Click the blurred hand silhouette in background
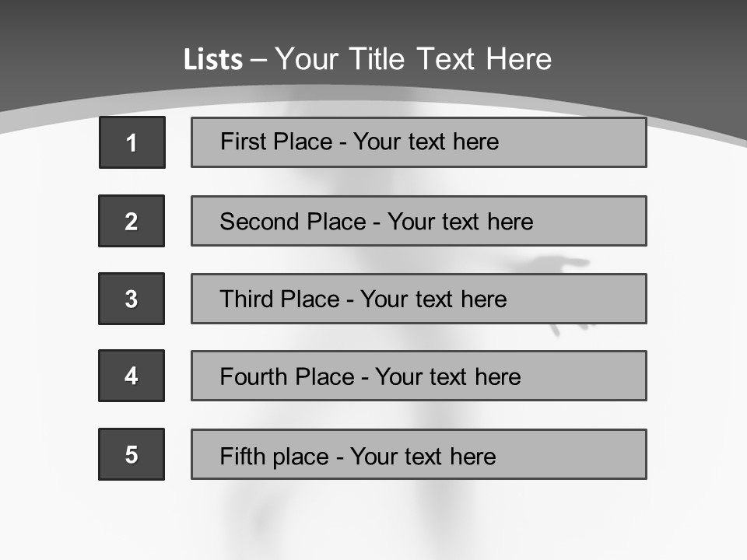The image size is (747, 560). tap(556, 268)
